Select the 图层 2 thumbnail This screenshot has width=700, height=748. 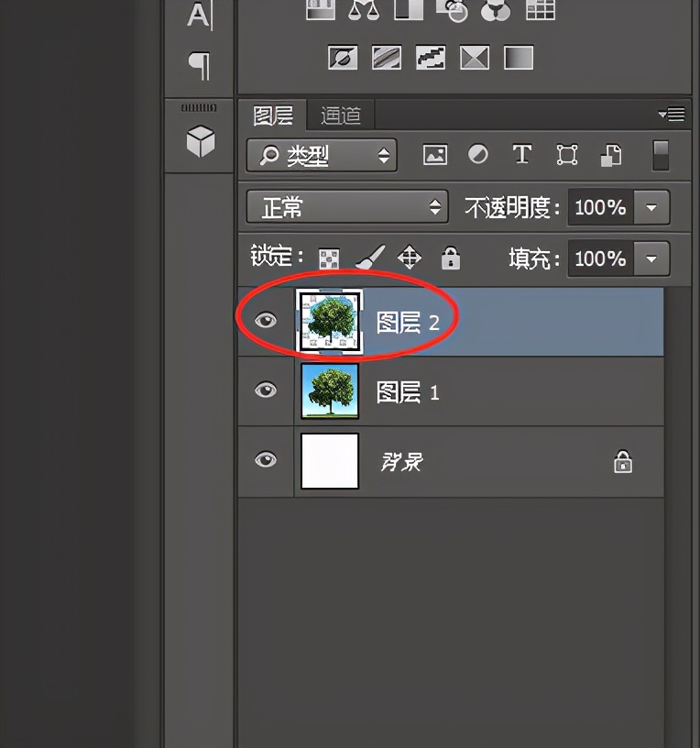330,322
